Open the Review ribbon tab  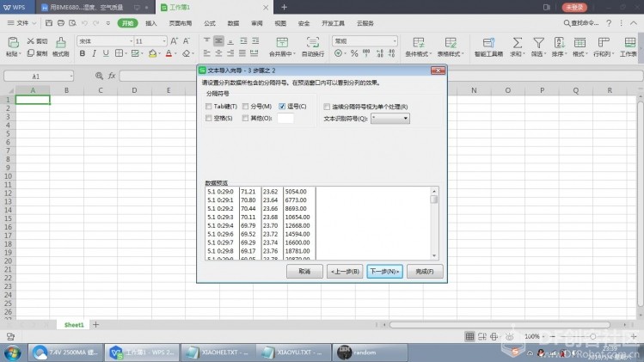tap(257, 23)
